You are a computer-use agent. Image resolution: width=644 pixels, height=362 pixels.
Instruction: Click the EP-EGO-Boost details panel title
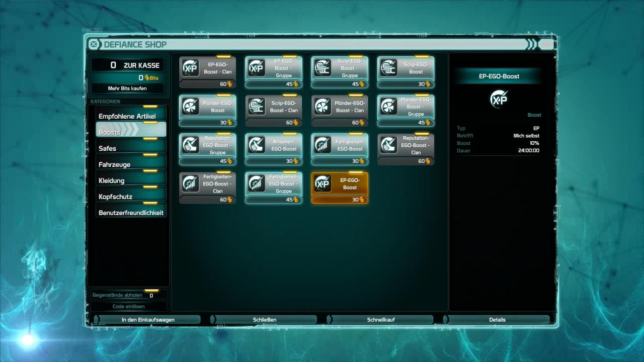pos(499,76)
